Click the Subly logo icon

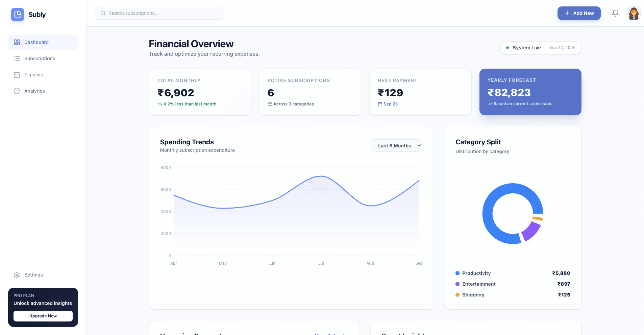(x=18, y=15)
